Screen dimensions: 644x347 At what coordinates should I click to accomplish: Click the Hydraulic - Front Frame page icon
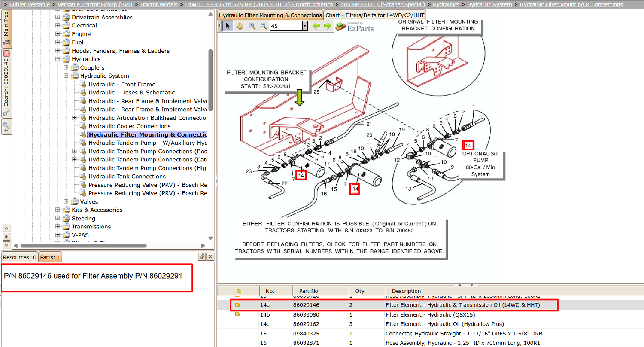83,85
